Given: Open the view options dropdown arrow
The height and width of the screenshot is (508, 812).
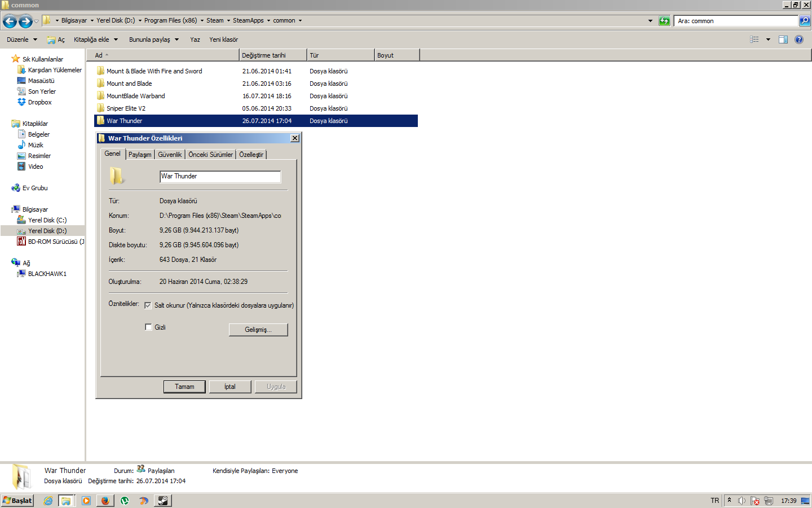Looking at the screenshot, I should [x=768, y=40].
